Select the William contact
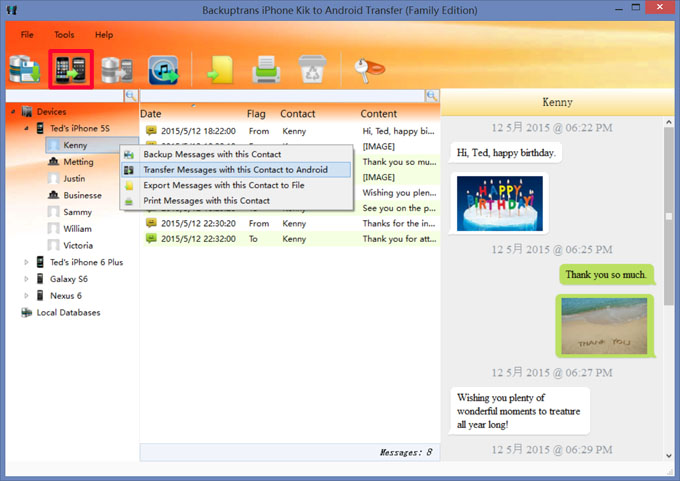680x481 pixels. pos(77,229)
